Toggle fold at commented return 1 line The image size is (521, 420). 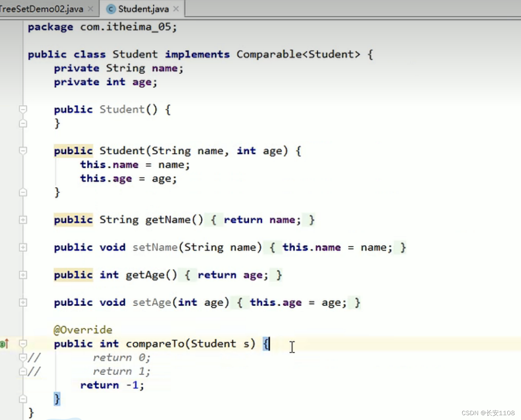(23, 371)
